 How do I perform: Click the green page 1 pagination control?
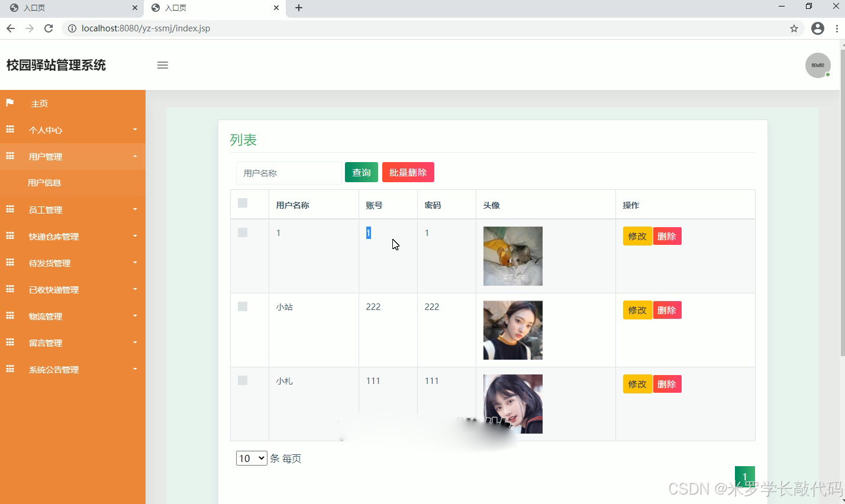pos(744,476)
